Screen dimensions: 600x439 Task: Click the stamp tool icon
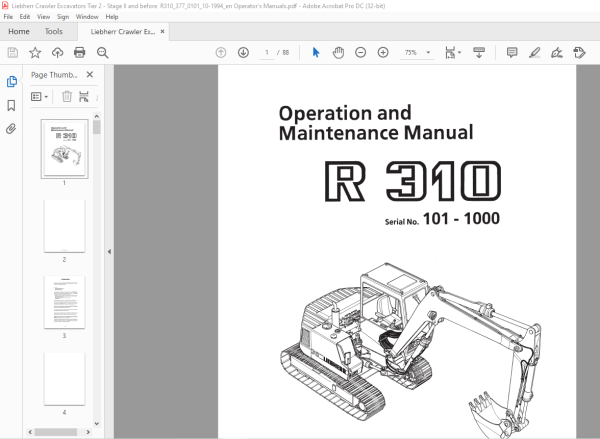tap(579, 52)
